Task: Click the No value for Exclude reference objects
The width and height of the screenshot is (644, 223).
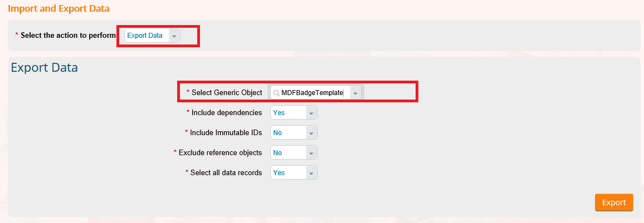Action: pos(277,153)
